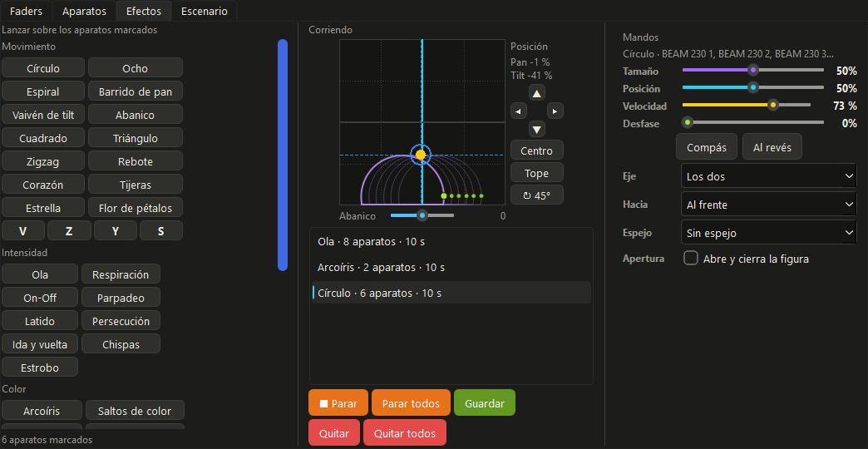Switch to the Aparatos tab
The image size is (868, 449).
pyautogui.click(x=84, y=11)
